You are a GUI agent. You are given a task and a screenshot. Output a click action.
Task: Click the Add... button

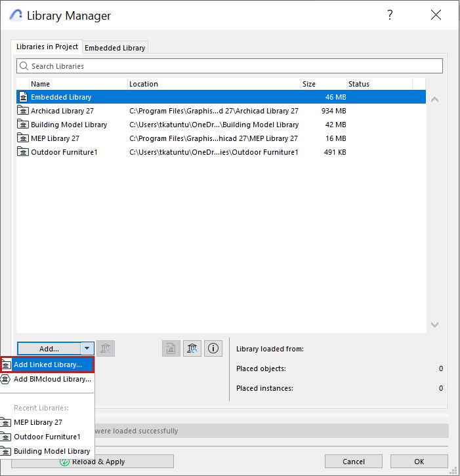[49, 349]
